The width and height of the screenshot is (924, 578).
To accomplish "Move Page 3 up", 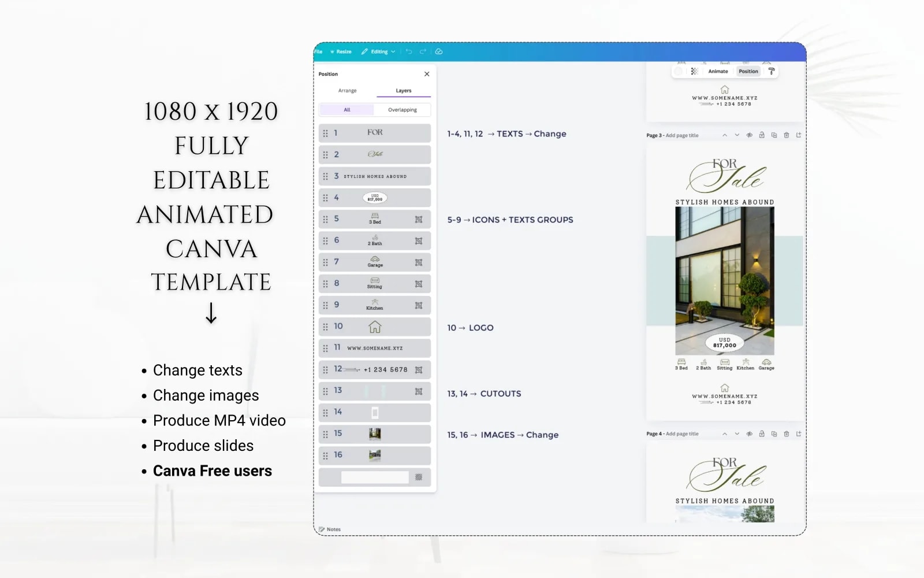I will tap(725, 135).
